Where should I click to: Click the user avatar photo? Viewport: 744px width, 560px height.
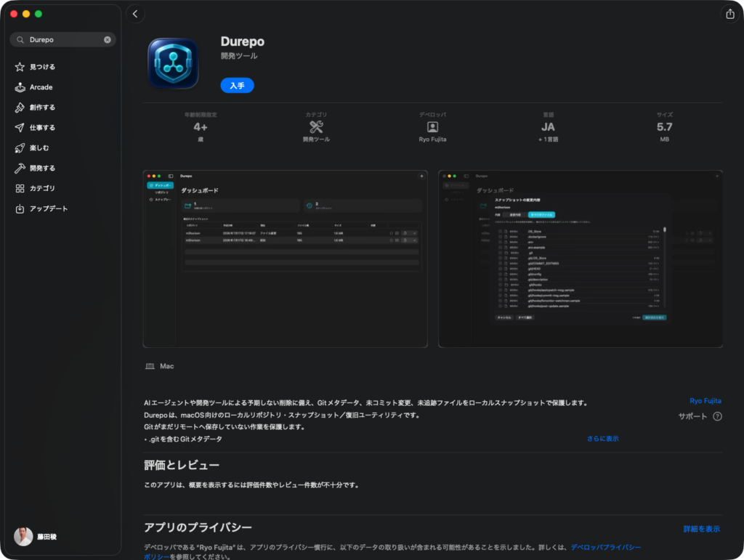(23, 537)
